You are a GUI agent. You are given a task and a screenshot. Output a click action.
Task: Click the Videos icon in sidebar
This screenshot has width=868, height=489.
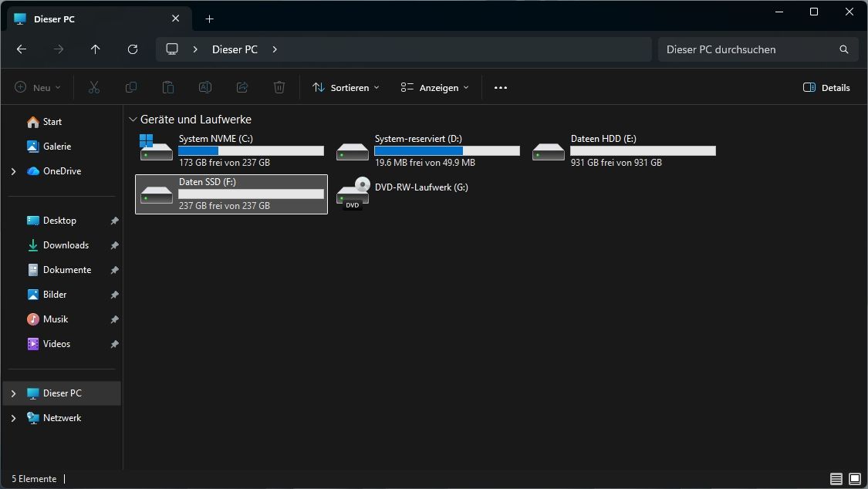[x=33, y=344]
